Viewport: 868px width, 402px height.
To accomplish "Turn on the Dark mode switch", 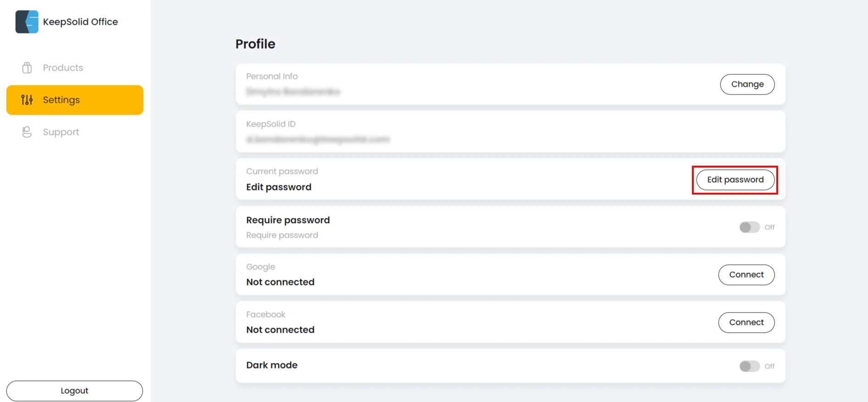I will [749, 366].
